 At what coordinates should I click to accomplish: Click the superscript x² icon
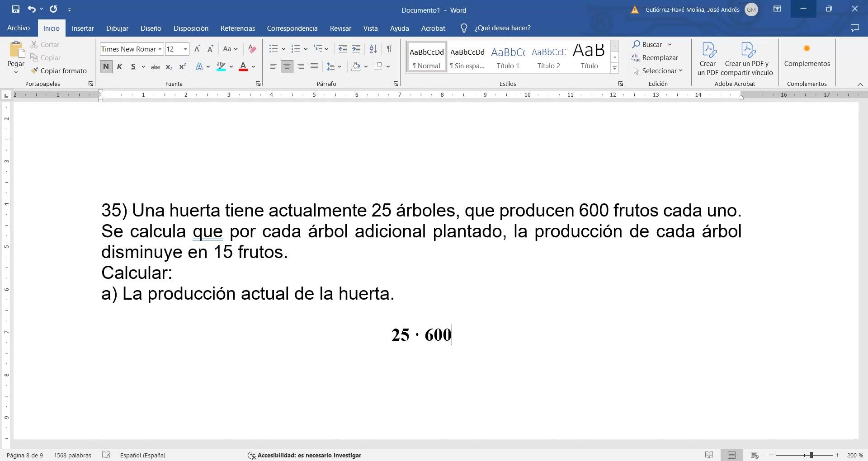[x=182, y=67]
